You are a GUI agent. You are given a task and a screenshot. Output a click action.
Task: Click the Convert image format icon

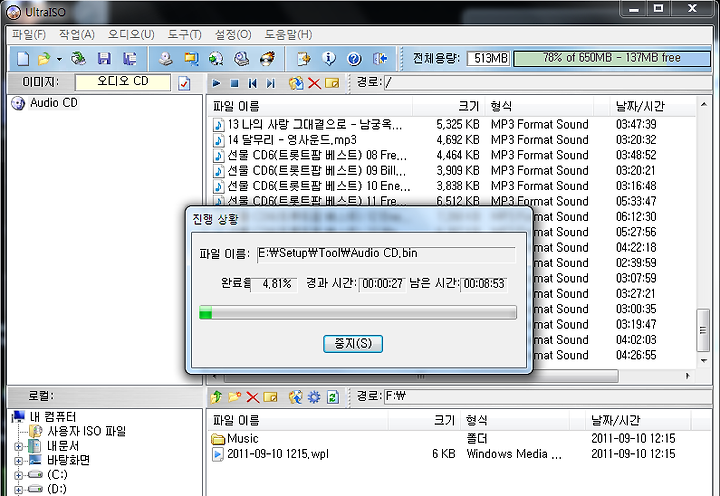click(191, 59)
